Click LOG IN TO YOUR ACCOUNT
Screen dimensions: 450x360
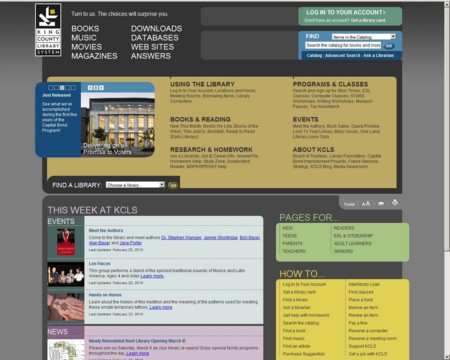346,12
